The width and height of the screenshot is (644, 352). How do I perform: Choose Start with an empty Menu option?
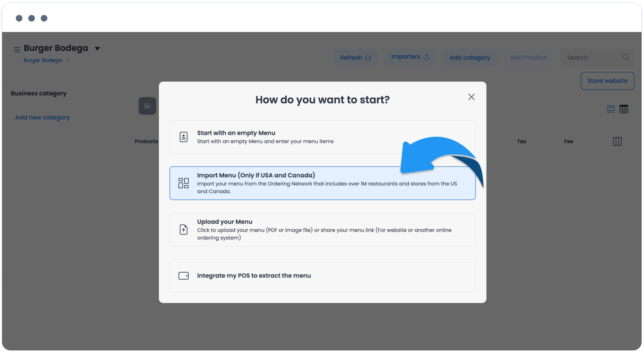322,137
